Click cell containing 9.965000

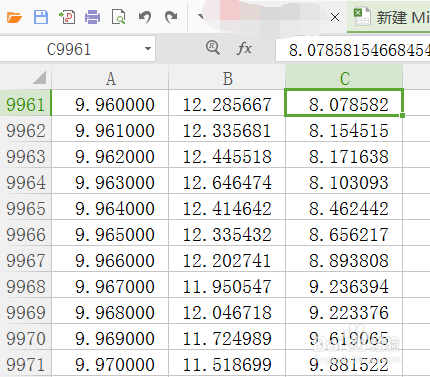coord(110,234)
